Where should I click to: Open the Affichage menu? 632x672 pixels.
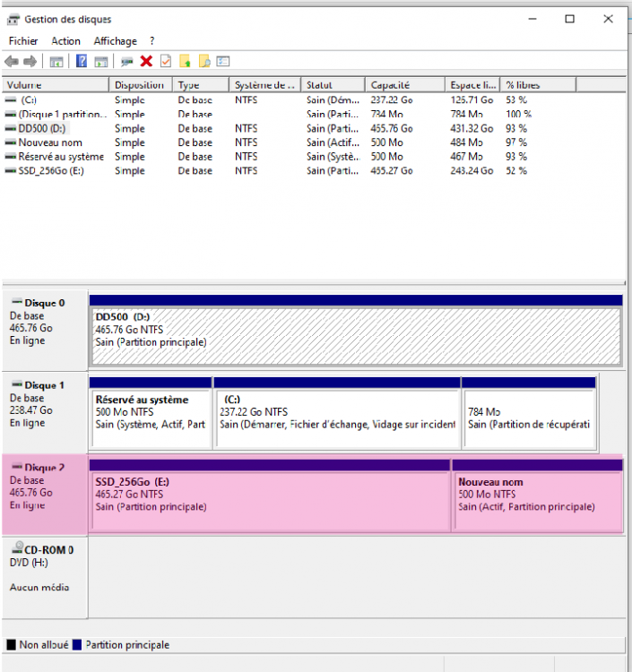pyautogui.click(x=116, y=41)
